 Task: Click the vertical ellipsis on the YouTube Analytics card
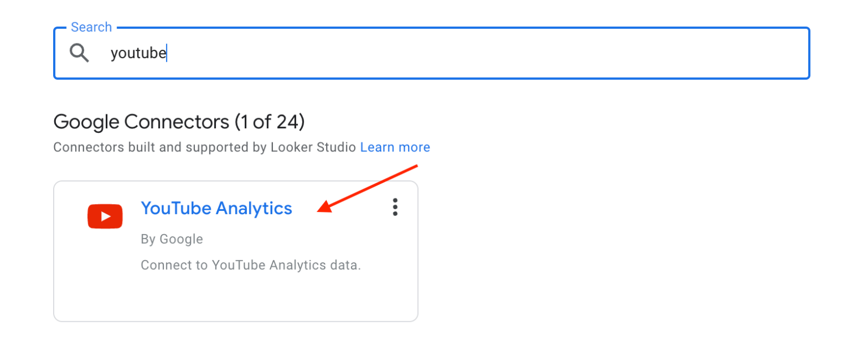(394, 207)
